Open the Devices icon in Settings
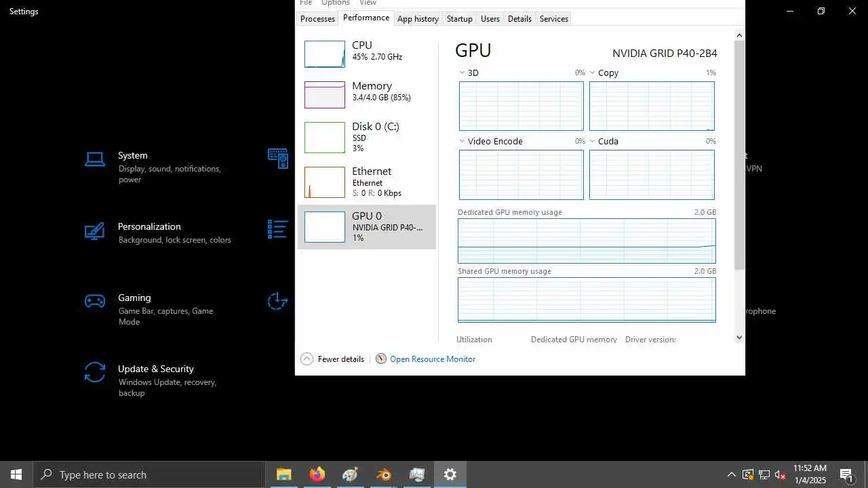Screen dimensions: 868x488 278,158
